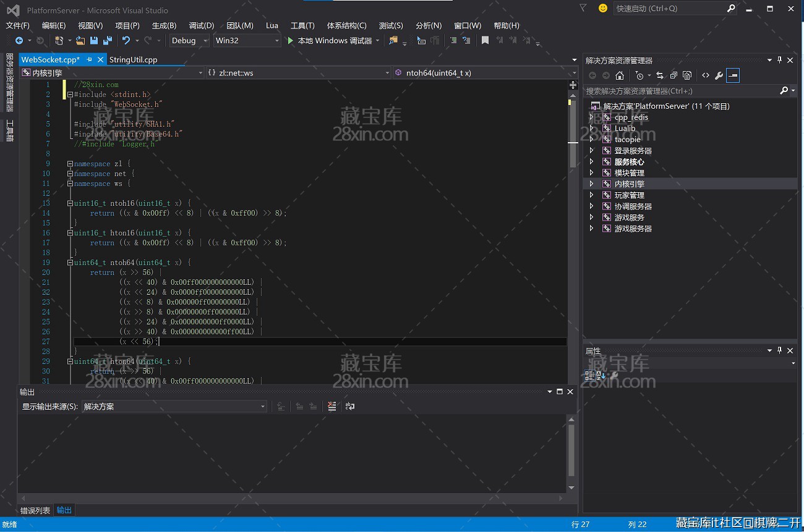
Task: Click the Undo arrow icon
Action: click(126, 41)
